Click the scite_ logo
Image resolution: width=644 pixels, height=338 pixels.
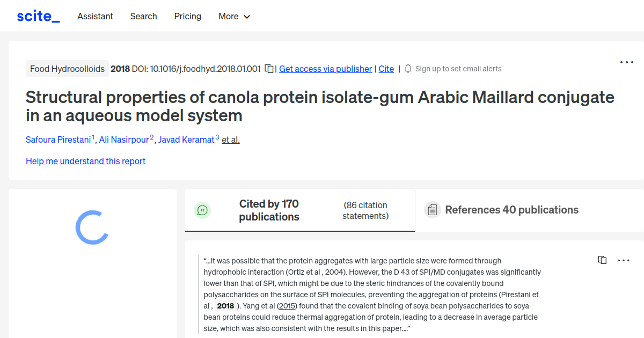[x=38, y=16]
